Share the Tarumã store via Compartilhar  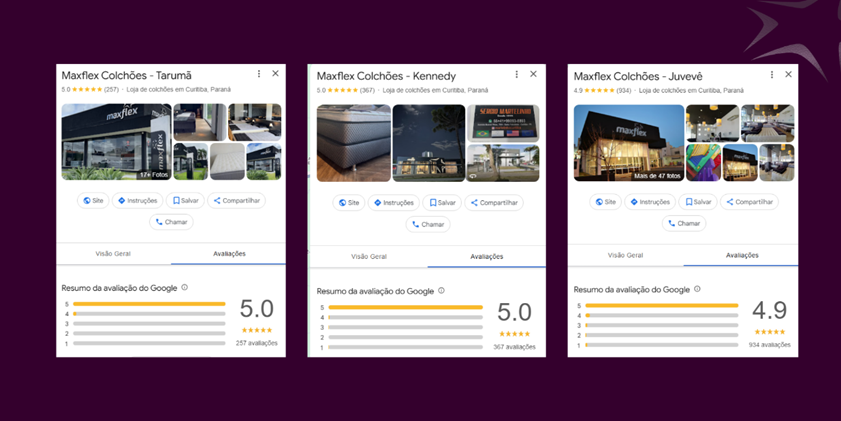(237, 201)
